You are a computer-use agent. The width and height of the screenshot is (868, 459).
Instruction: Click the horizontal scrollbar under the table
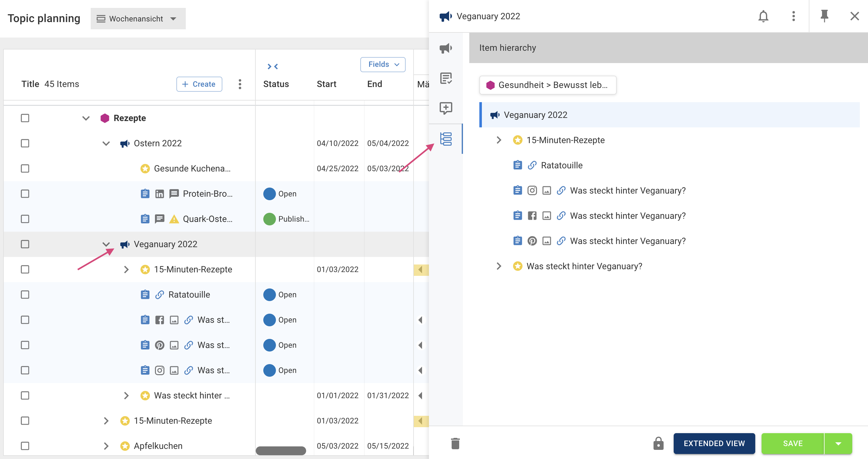pos(281,450)
